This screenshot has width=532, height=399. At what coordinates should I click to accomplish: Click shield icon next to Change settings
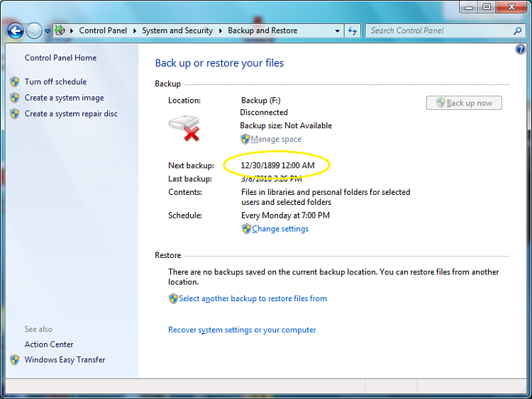pos(246,229)
